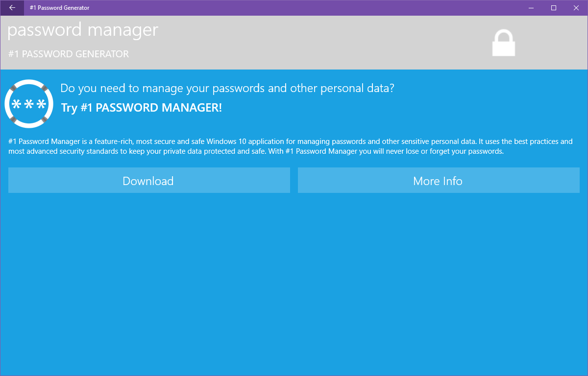Click the feature description paragraph
This screenshot has width=588, height=376.
pyautogui.click(x=290, y=146)
